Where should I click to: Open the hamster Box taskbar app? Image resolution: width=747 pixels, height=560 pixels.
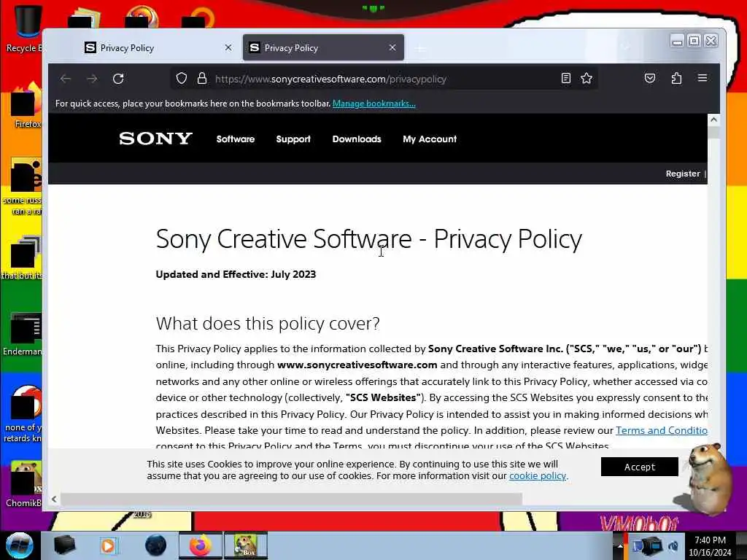click(x=245, y=545)
